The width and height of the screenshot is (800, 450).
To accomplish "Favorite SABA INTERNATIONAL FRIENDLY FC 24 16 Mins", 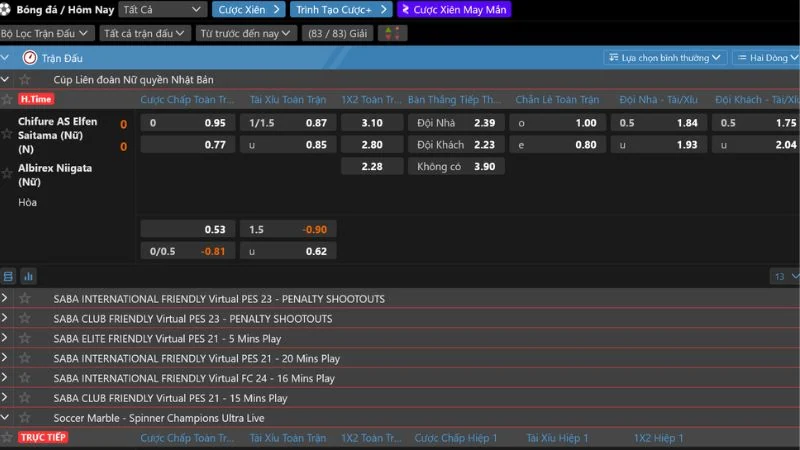I will pyautogui.click(x=24, y=378).
